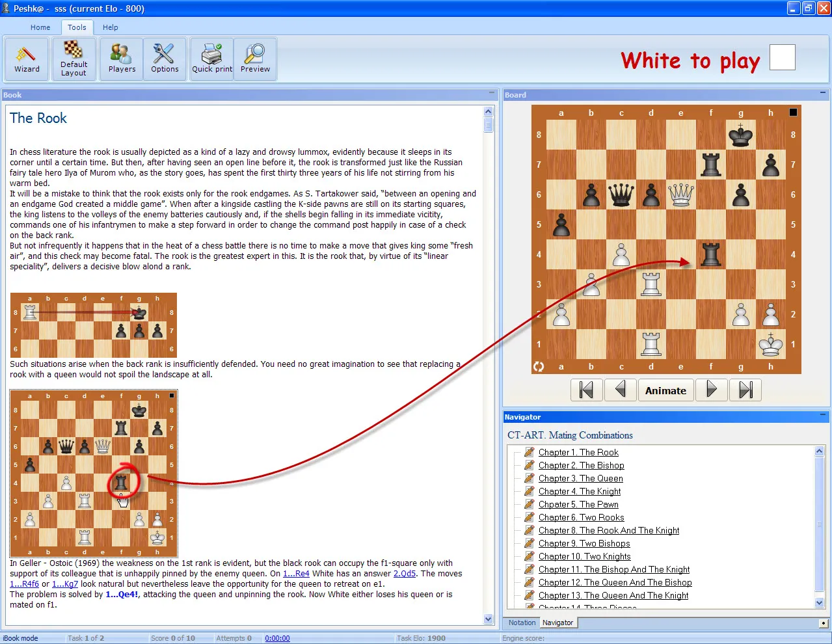This screenshot has height=644, width=832.
Task: Open Chapter 2. The Bishop
Action: [x=581, y=465]
